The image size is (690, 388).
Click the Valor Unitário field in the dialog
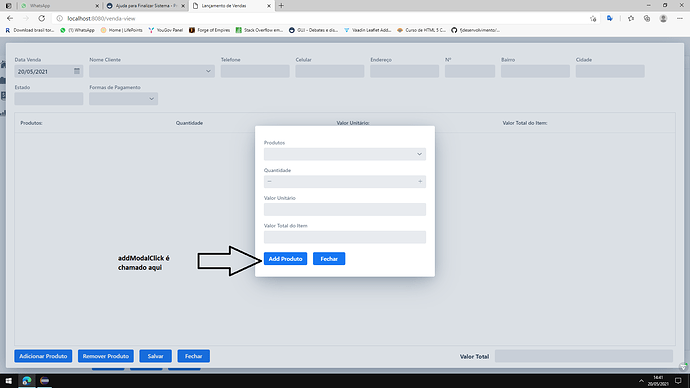coord(345,209)
